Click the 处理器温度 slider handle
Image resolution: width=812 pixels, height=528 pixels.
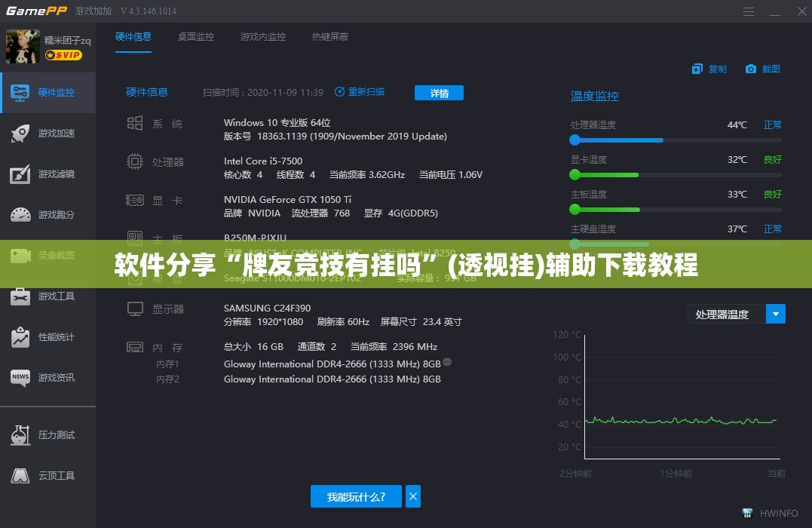click(x=575, y=140)
